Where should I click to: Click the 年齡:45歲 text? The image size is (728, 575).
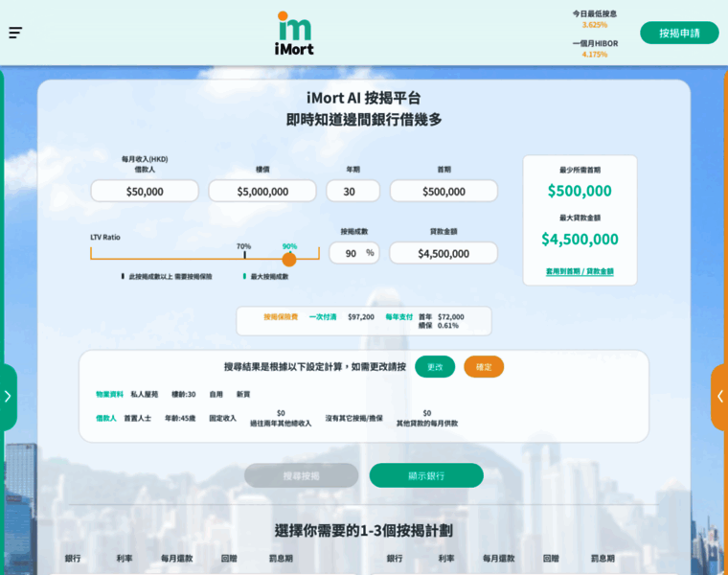coord(180,419)
